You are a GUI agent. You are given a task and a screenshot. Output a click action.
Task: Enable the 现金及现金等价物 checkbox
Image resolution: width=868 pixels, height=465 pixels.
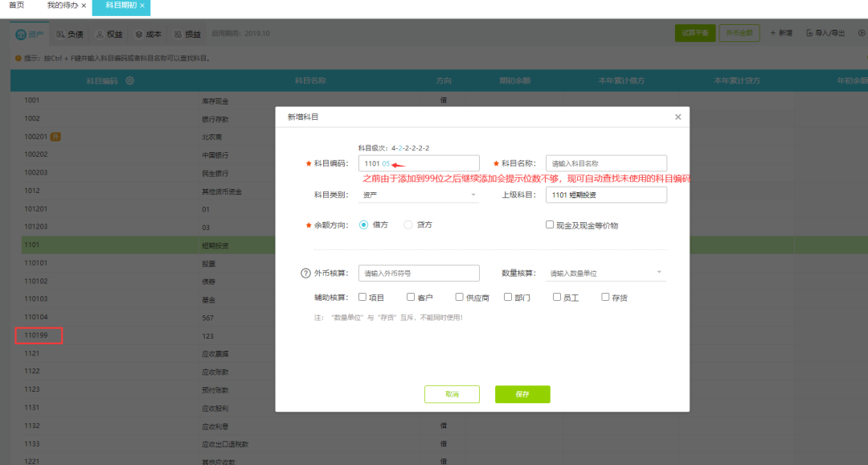550,225
